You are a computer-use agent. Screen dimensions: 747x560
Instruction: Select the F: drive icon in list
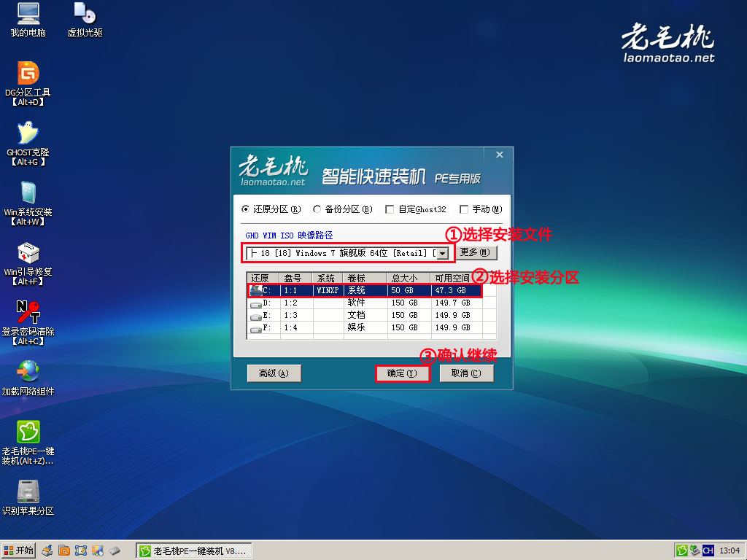pyautogui.click(x=256, y=329)
